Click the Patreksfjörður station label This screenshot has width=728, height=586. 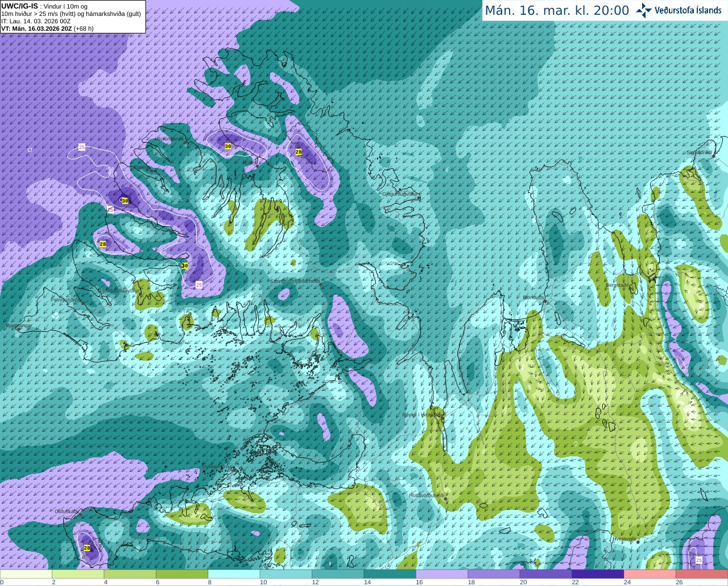pyautogui.click(x=67, y=299)
